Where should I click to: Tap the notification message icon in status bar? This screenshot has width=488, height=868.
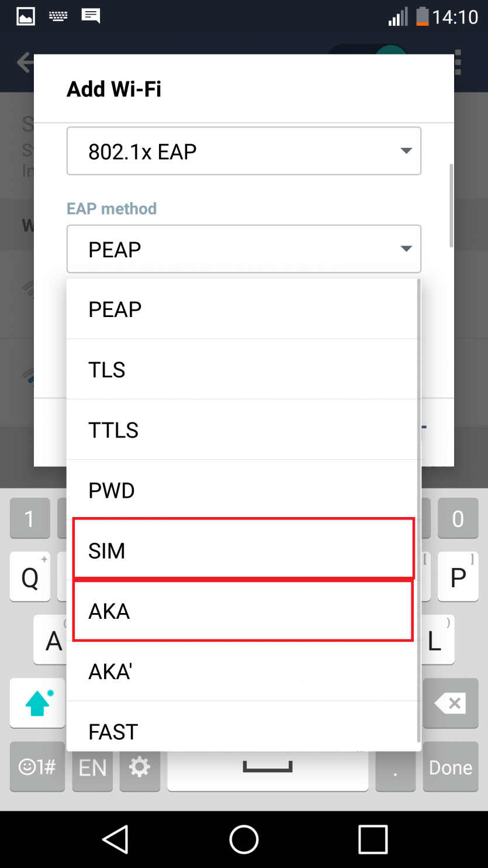tap(91, 16)
